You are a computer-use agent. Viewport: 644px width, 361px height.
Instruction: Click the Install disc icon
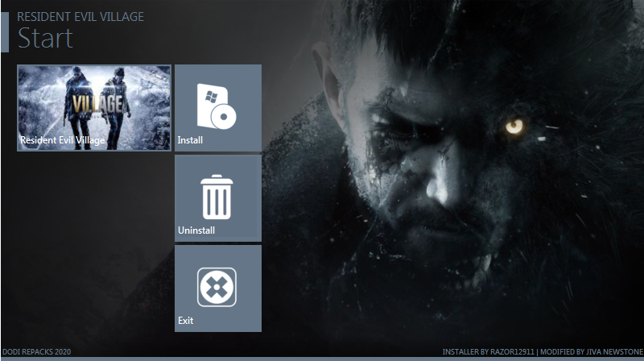tap(217, 106)
